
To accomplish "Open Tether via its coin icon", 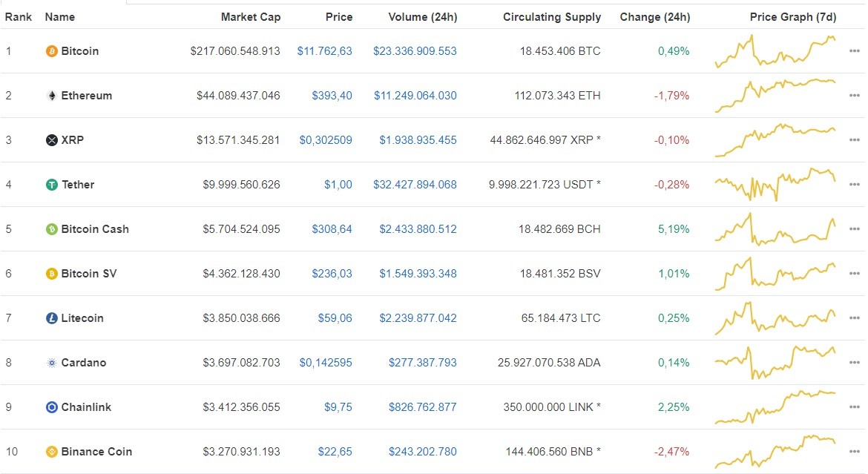I will [51, 185].
